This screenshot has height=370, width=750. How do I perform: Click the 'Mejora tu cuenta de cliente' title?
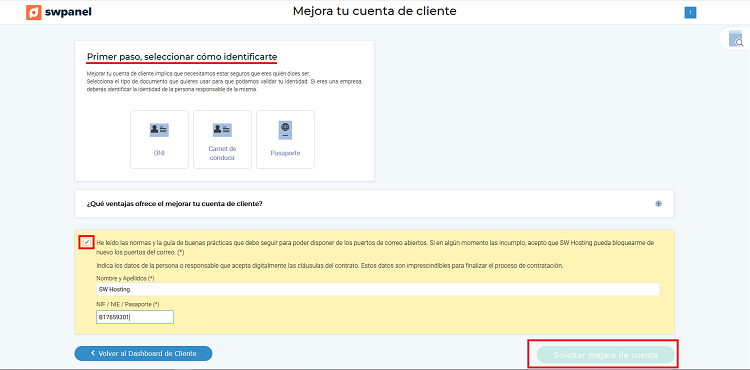pyautogui.click(x=375, y=11)
